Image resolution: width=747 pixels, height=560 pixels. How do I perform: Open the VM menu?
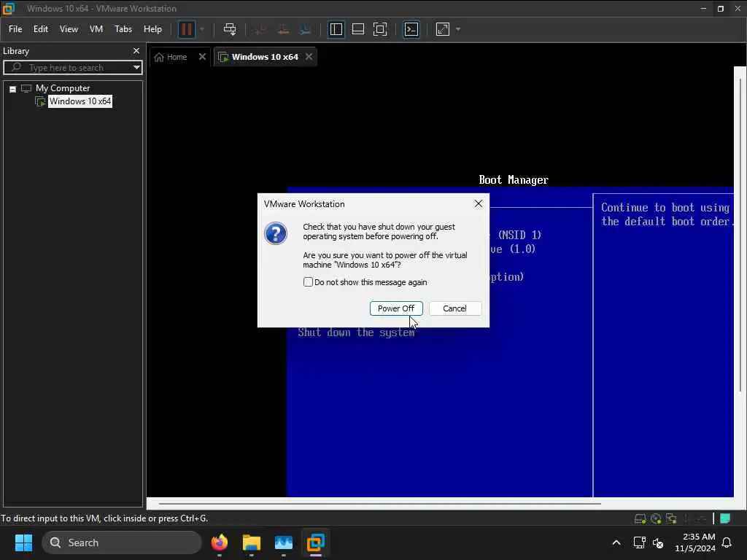pos(96,29)
